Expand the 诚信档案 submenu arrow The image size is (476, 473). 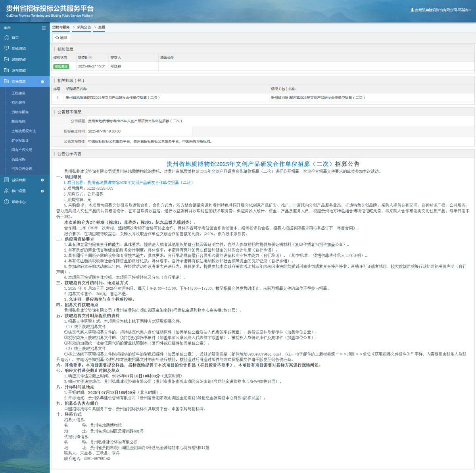tap(42, 180)
